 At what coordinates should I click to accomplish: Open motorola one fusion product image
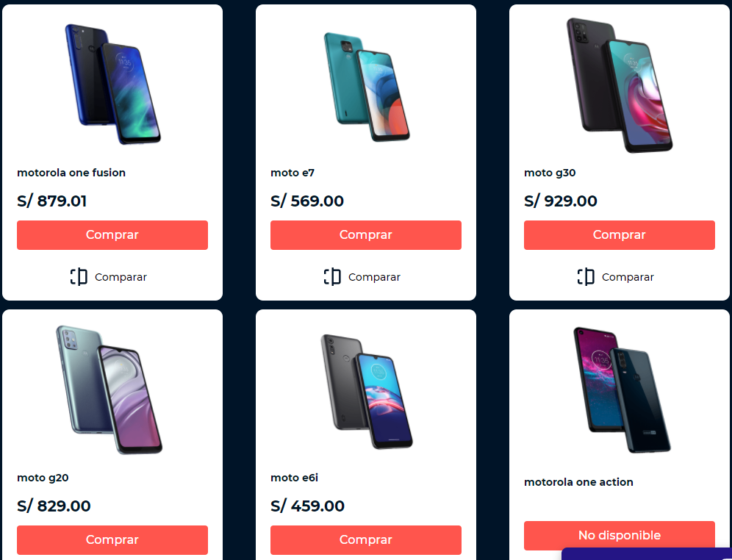(x=112, y=84)
